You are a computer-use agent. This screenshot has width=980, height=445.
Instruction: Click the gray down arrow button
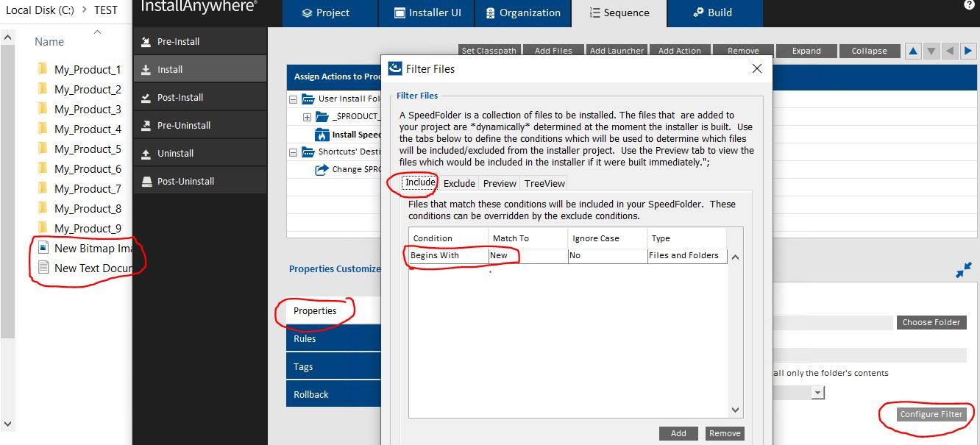[931, 51]
